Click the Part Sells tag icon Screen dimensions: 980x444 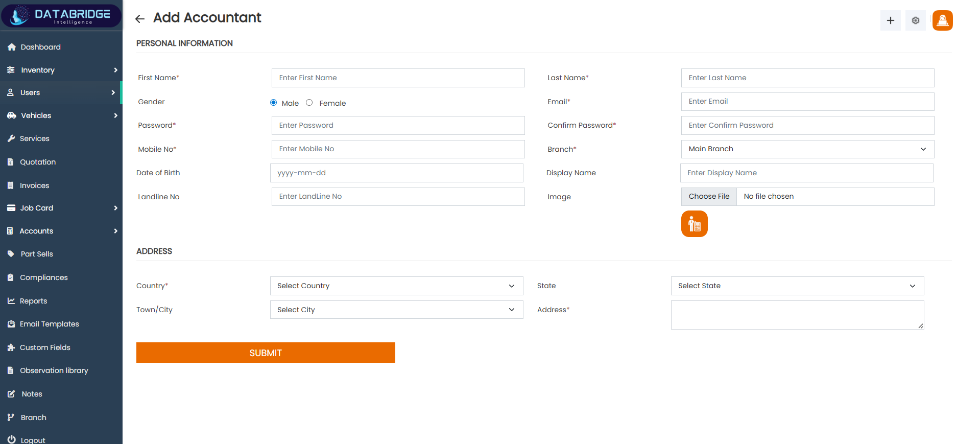point(11,254)
